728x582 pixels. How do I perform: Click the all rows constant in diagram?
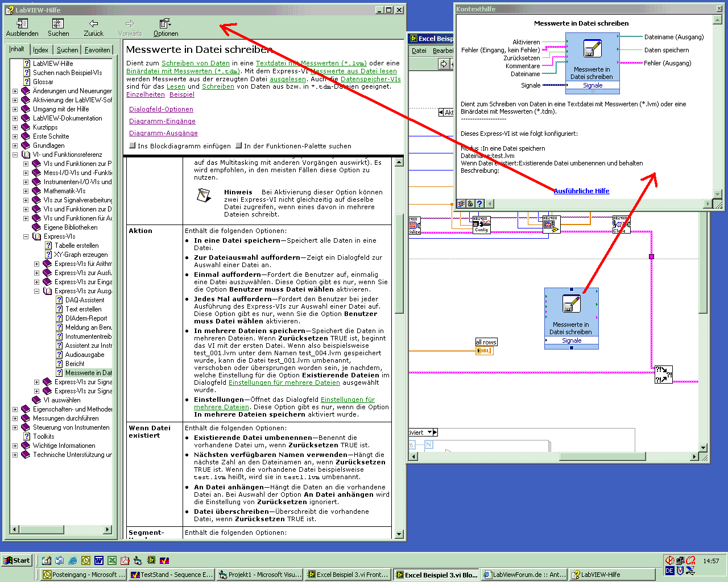[486, 342]
